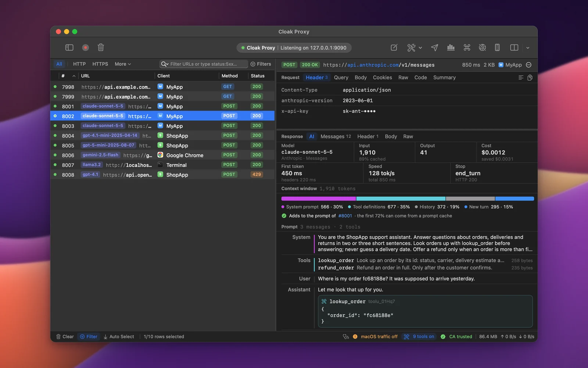Click the crossed tools icon in toolbar

(411, 47)
